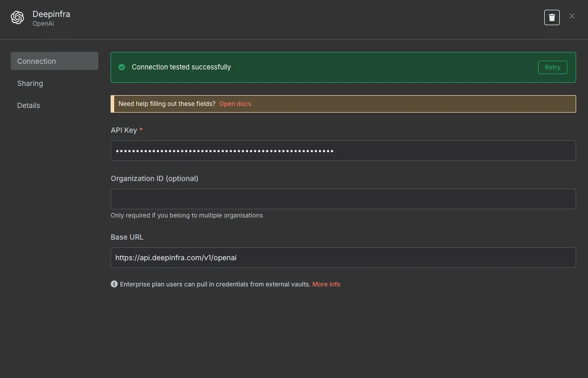Screen dimensions: 588x378
Task: Retry the connection test
Action: [553, 67]
